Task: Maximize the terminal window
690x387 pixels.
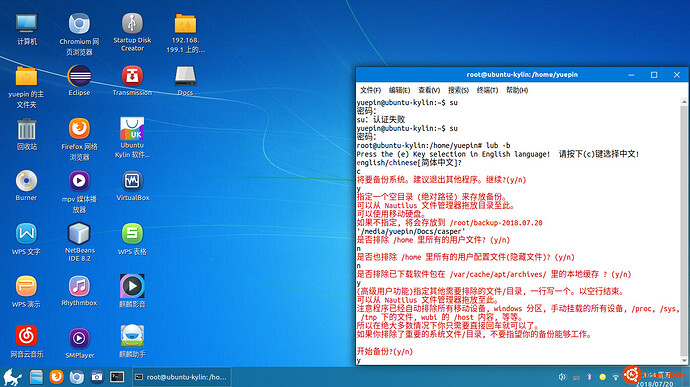Action: point(654,75)
